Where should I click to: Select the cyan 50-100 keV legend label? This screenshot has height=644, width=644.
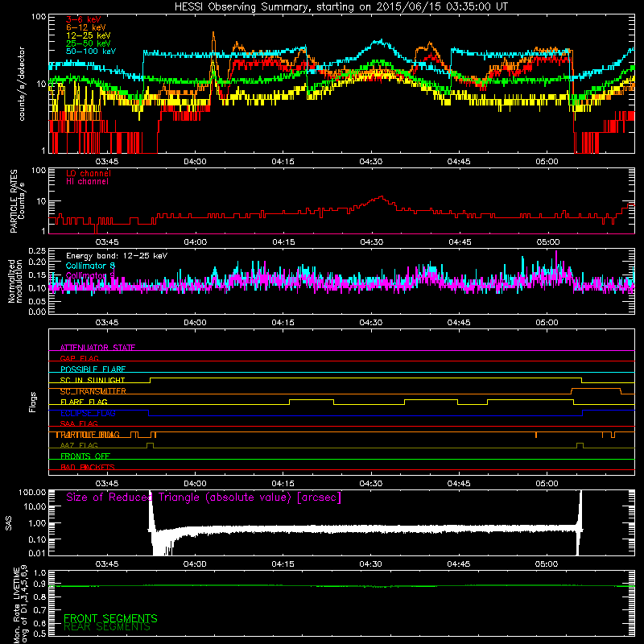pos(91,52)
